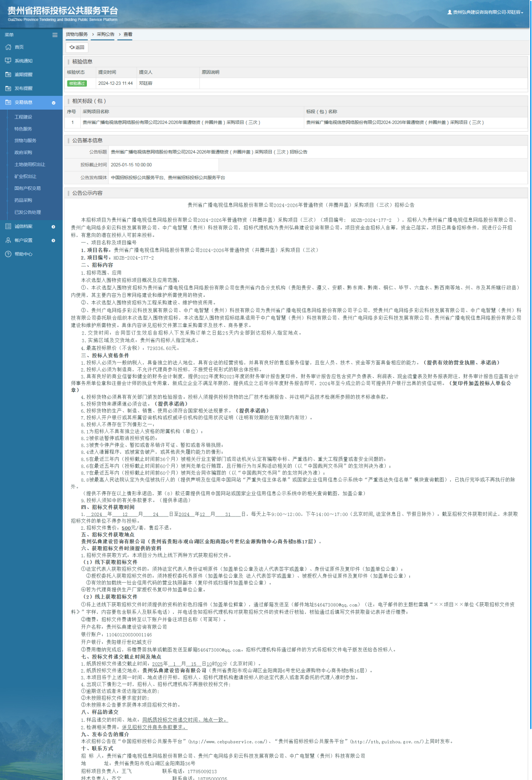The width and height of the screenshot is (532, 780).
Task: Select 政府采购 in the sidebar
Action: [23, 153]
